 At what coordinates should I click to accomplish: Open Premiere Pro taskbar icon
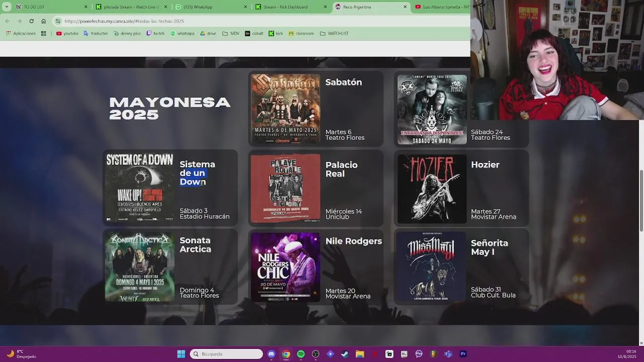coord(463,354)
